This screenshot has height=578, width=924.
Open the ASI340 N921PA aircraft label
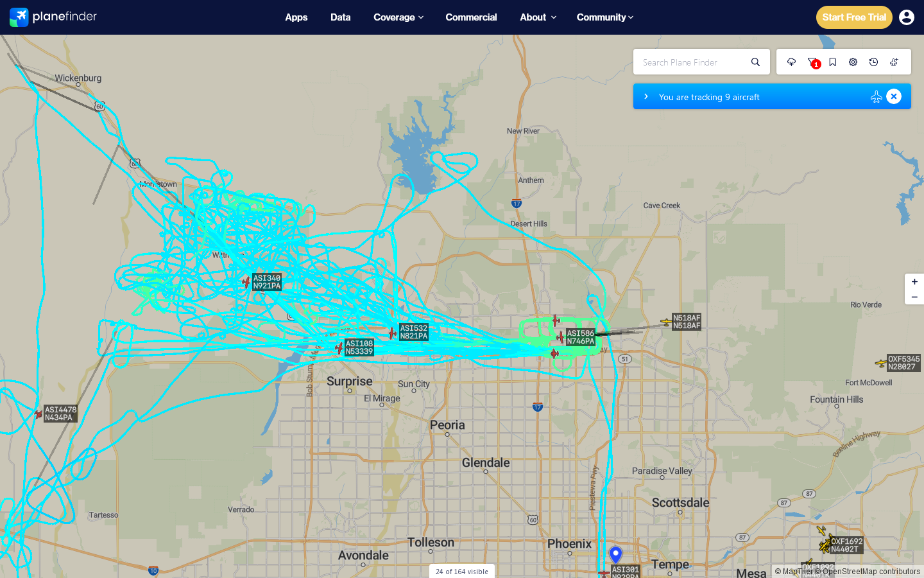click(x=267, y=282)
